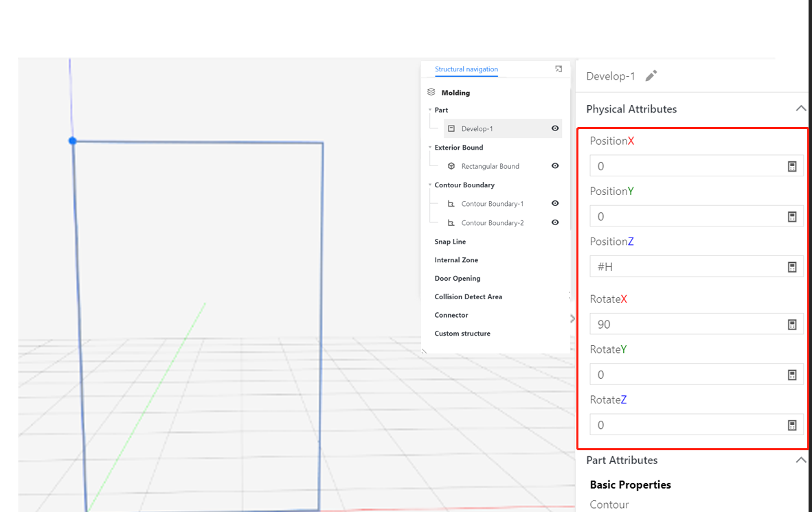The height and width of the screenshot is (512, 812).
Task: Switch to Structural navigation tab
Action: (466, 69)
